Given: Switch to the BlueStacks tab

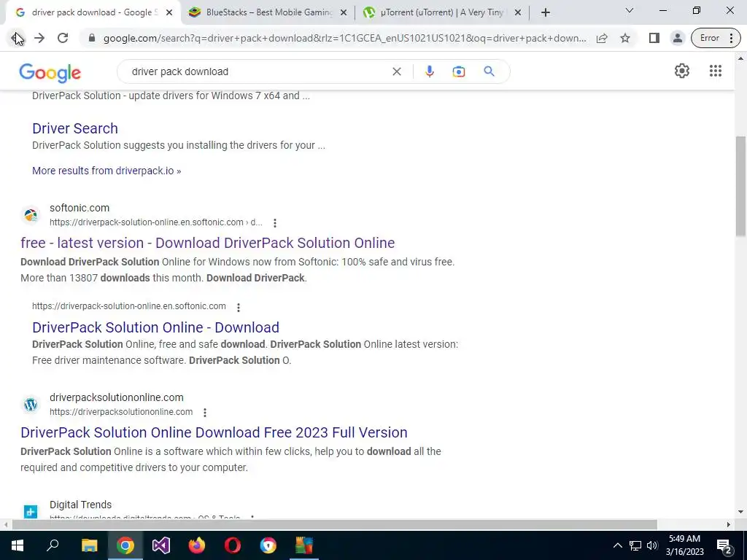Looking at the screenshot, I should (x=268, y=12).
